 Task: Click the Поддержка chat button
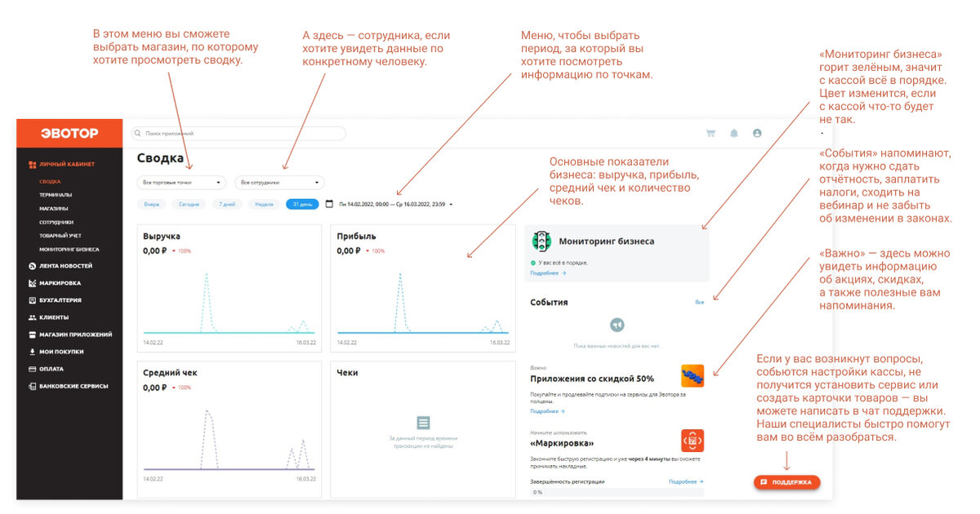click(787, 482)
